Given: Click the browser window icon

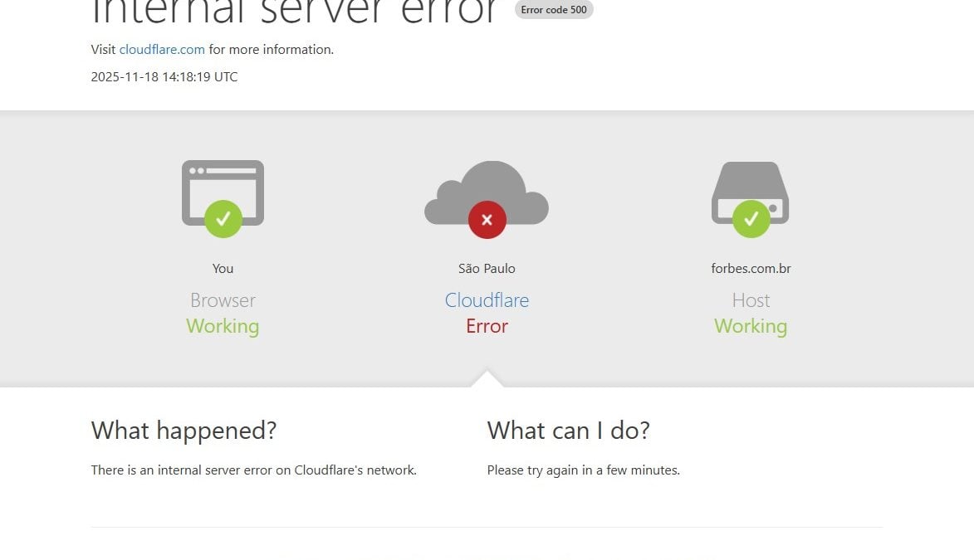Looking at the screenshot, I should click(x=223, y=184).
